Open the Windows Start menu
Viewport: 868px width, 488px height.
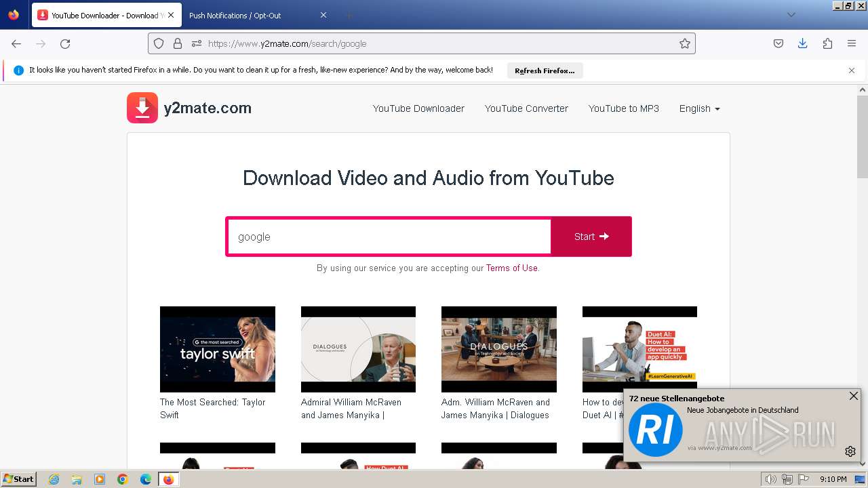(18, 479)
